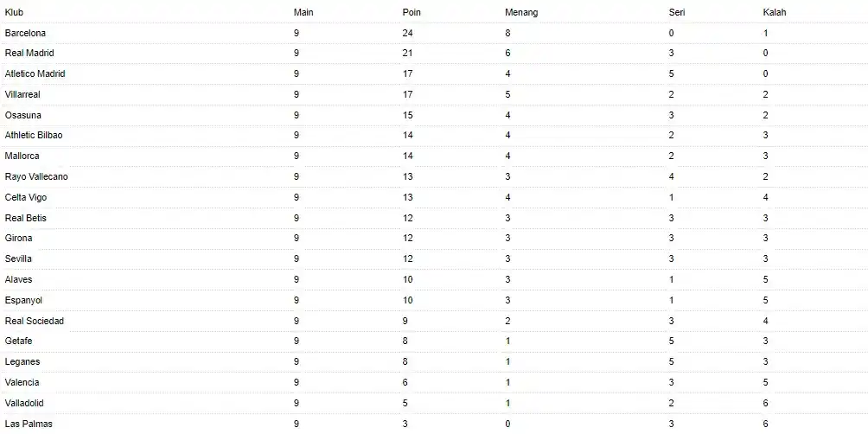This screenshot has height=434, width=868.
Task: Click the Poin column header
Action: 412,13
